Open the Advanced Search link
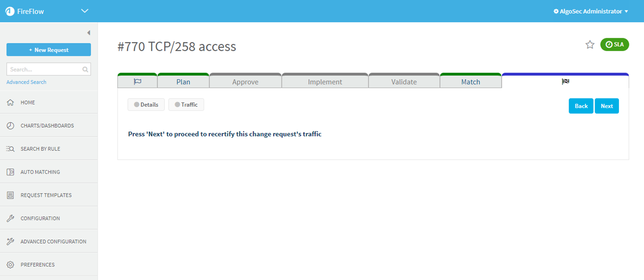Image resolution: width=644 pixels, height=280 pixels. click(26, 82)
